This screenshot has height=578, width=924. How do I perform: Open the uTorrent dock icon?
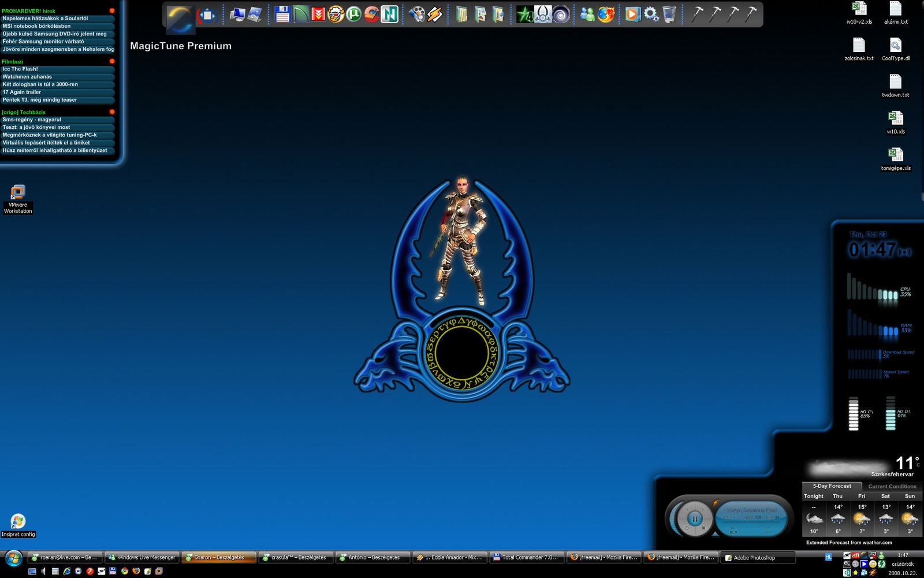[353, 14]
